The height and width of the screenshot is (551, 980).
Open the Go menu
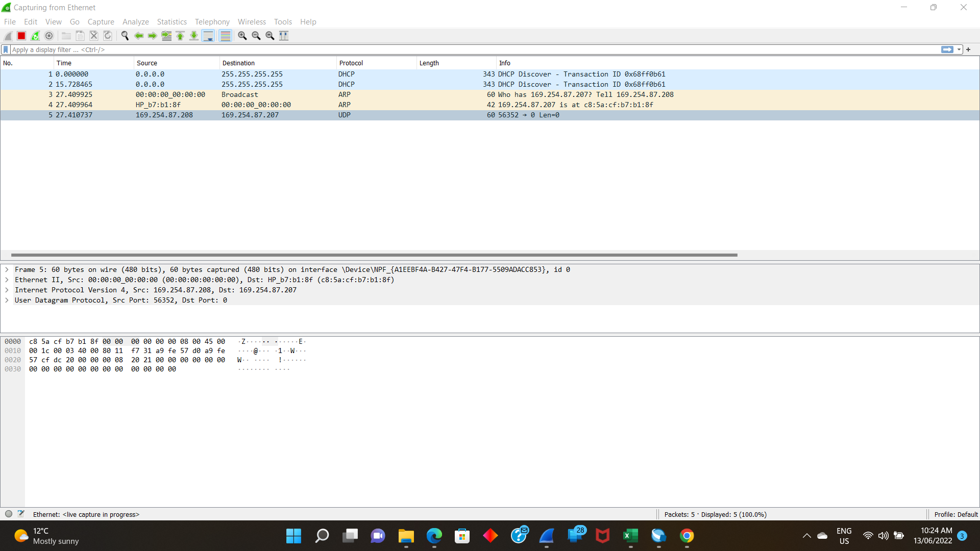75,22
